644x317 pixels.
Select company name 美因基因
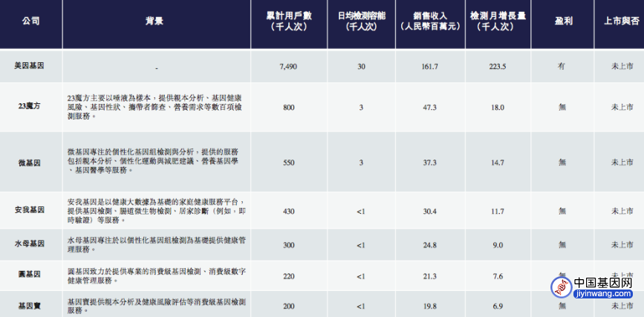(29, 66)
